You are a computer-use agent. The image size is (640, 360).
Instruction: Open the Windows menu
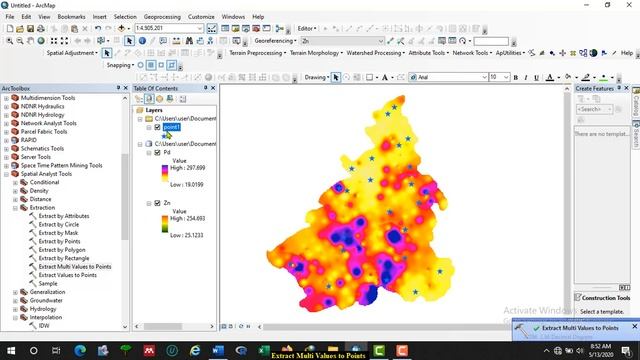coord(233,17)
